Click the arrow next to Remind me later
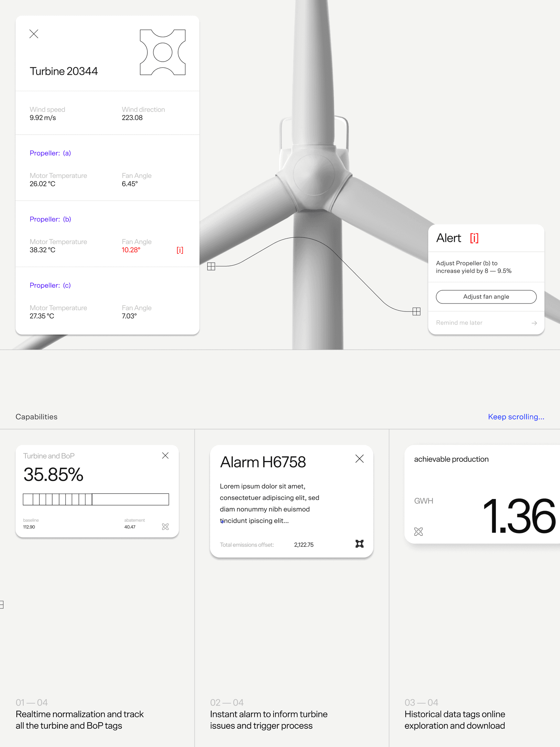Screen dimensions: 560x747 click(x=534, y=323)
